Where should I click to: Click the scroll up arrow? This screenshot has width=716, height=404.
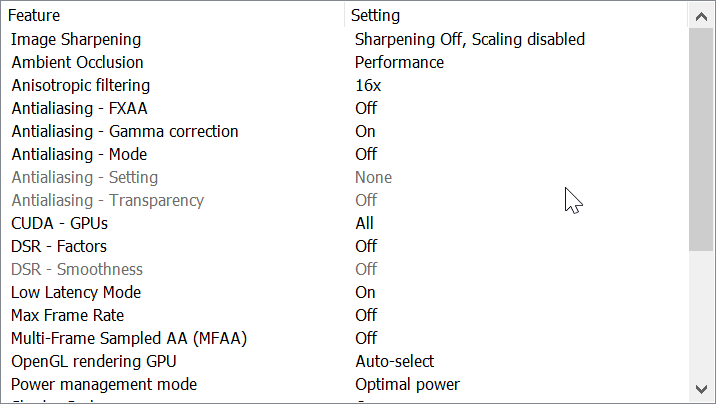point(702,15)
